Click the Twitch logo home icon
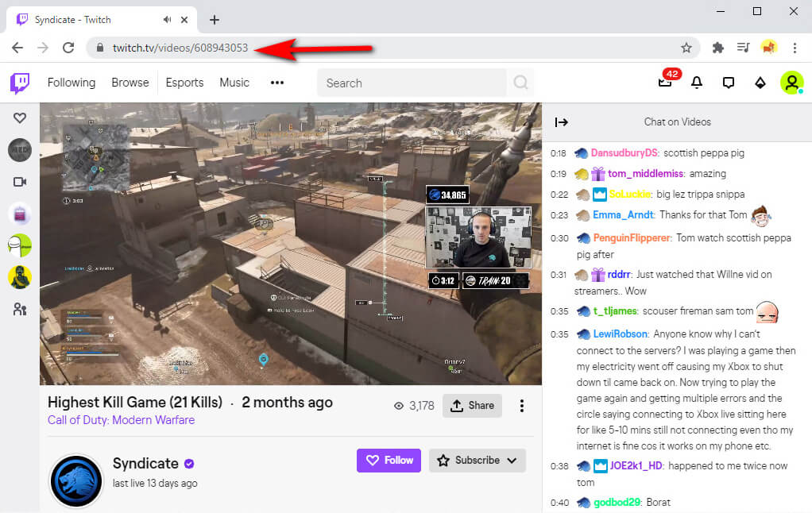The height and width of the screenshot is (513, 812). [20, 83]
